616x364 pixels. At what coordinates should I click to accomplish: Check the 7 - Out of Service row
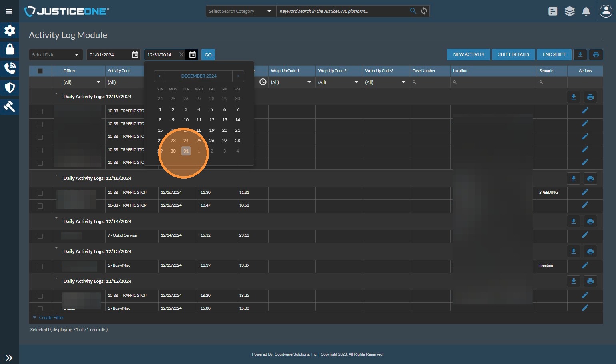(x=40, y=236)
